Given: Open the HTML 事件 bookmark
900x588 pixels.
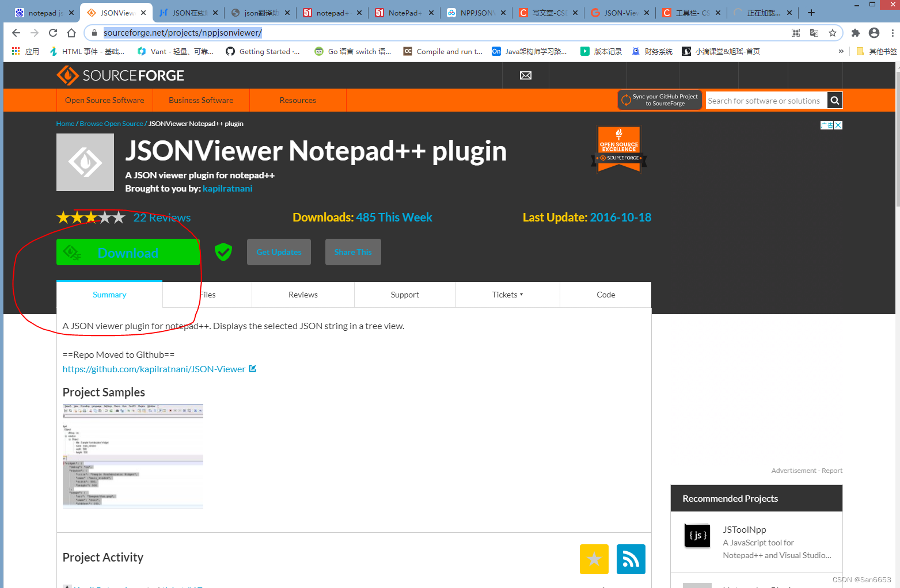Looking at the screenshot, I should pos(86,51).
